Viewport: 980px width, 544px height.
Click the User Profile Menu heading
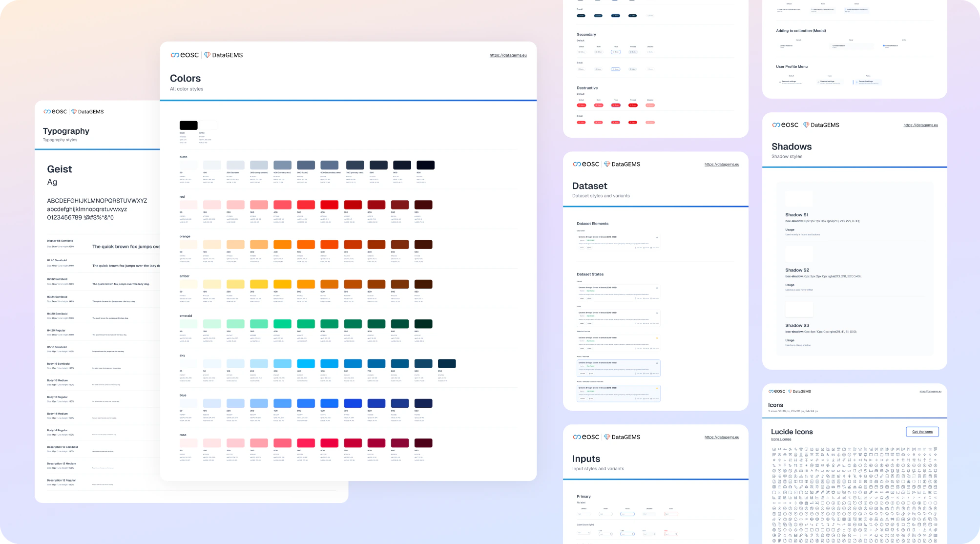pos(792,66)
